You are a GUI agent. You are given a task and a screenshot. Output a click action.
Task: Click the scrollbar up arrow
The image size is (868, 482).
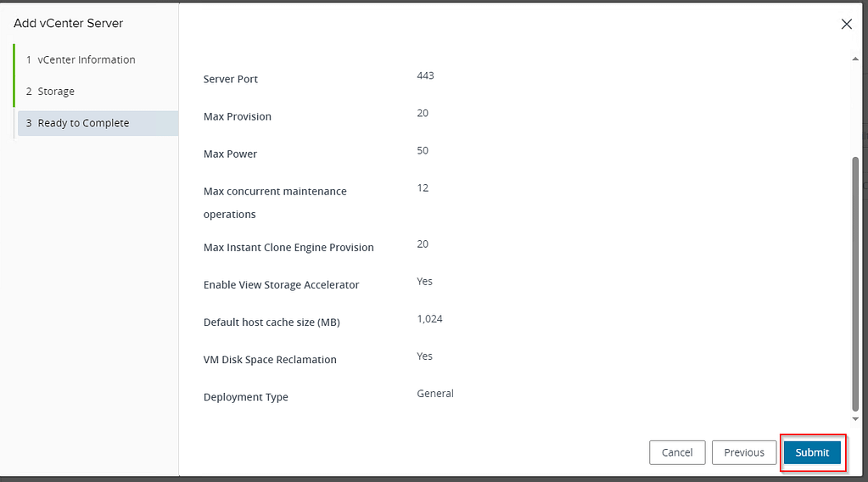[855, 58]
